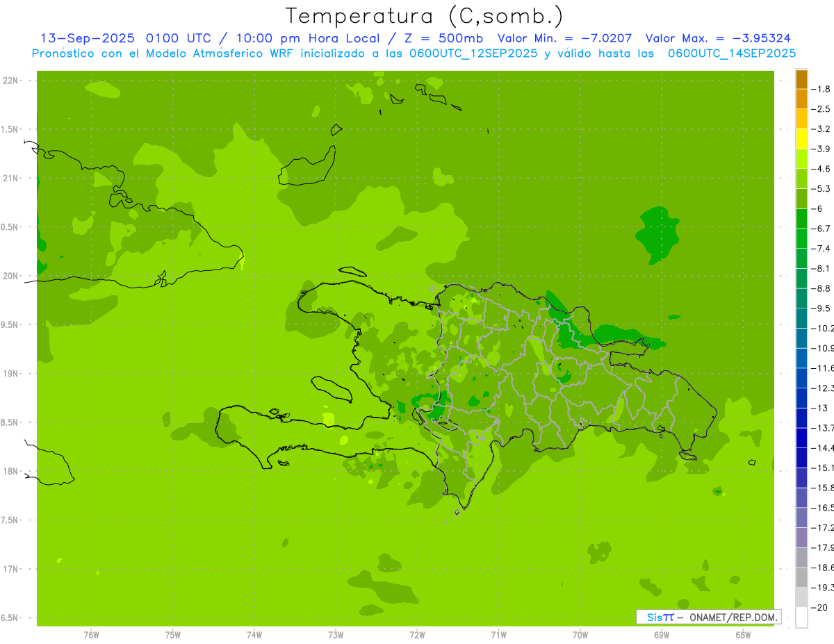Select the 69W longitude label
Viewport: 834px width, 644px height.
tap(662, 635)
